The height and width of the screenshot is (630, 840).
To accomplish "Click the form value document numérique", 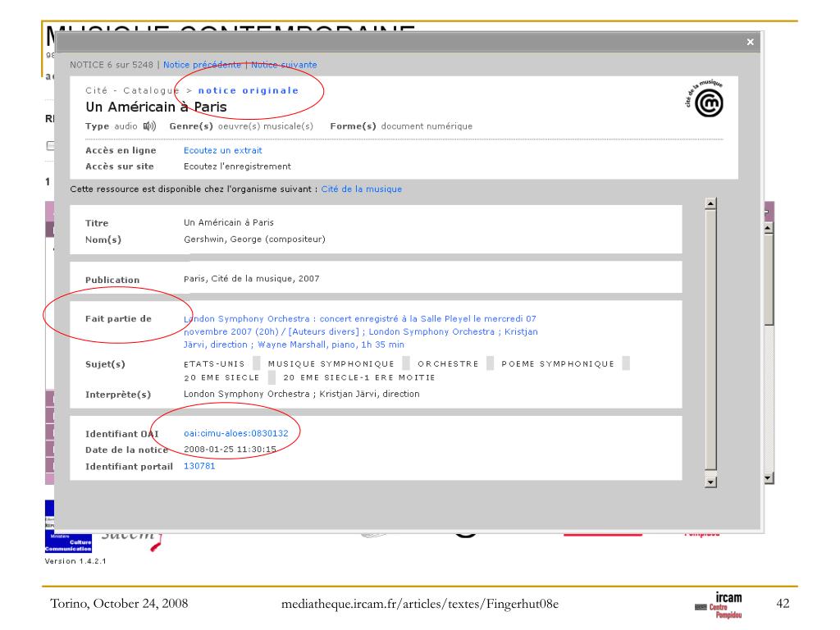I will (427, 126).
